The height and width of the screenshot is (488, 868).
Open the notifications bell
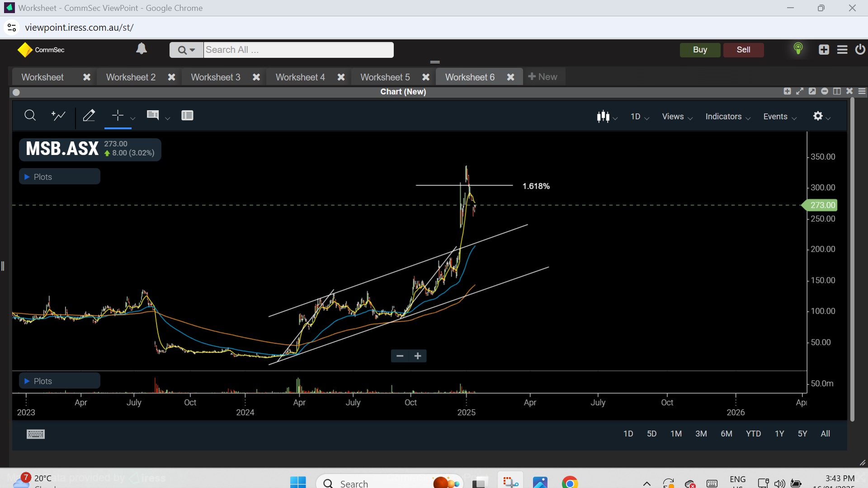coord(142,49)
